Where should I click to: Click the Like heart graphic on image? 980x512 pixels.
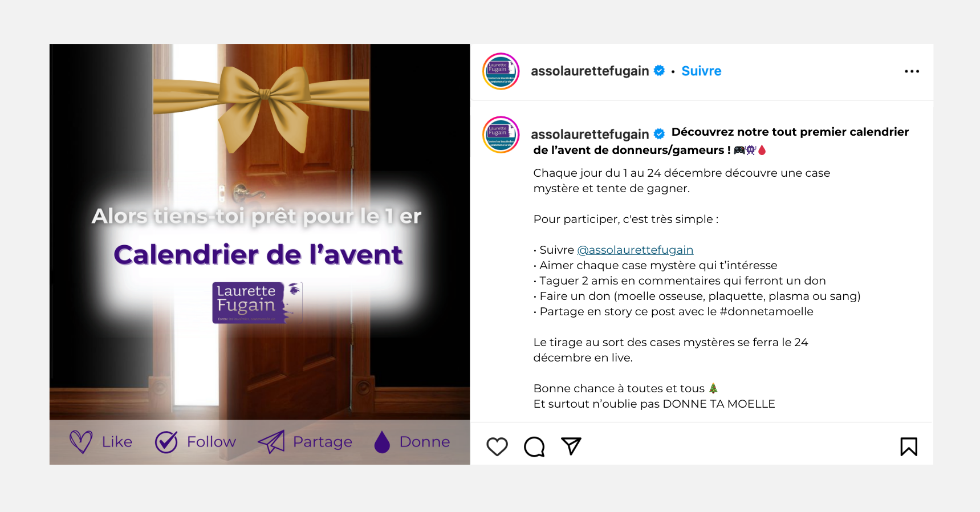pyautogui.click(x=81, y=442)
